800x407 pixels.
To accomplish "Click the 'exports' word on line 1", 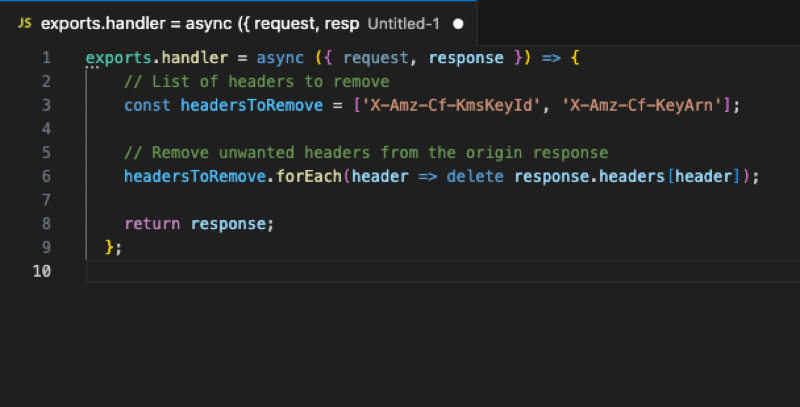I will click(x=119, y=58).
